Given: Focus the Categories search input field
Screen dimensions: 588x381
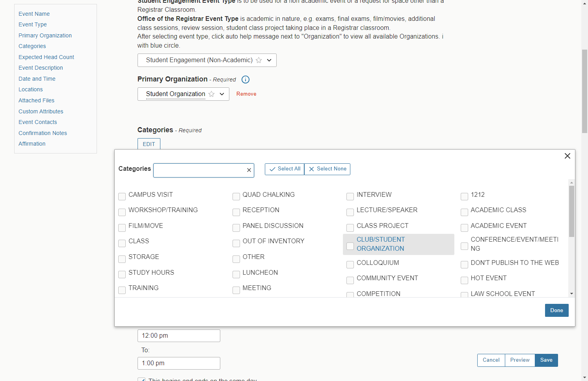Looking at the screenshot, I should pos(200,170).
